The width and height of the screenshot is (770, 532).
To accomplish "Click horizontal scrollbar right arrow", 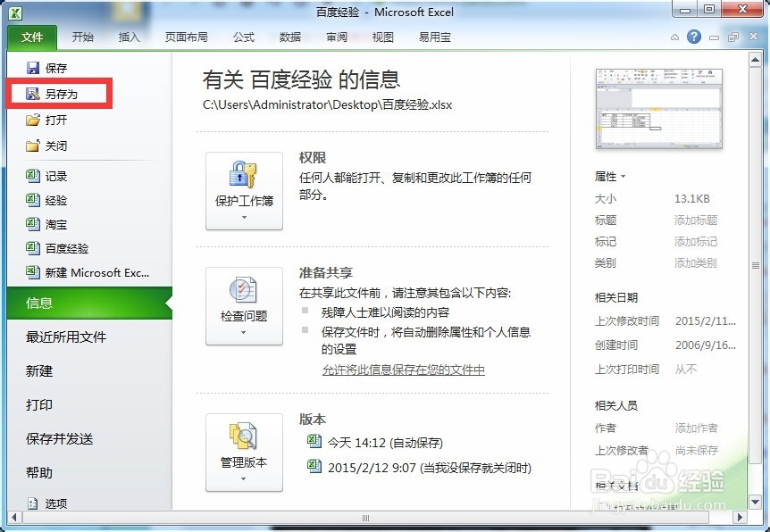I will tap(740, 518).
